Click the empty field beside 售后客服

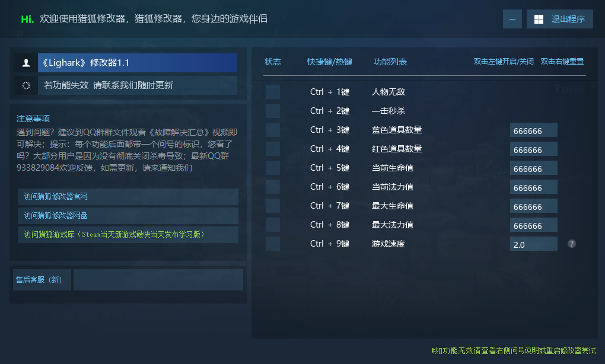[x=158, y=280]
